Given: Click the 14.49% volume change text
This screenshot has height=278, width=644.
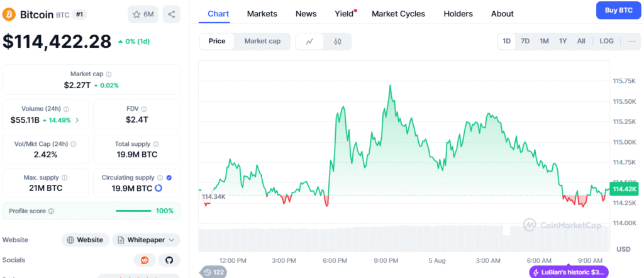Looking at the screenshot, I should [59, 120].
